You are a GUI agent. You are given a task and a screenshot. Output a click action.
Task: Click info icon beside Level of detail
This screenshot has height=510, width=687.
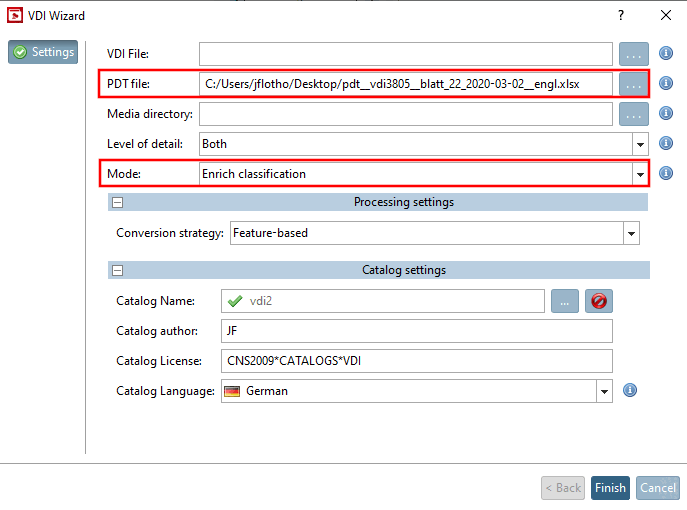666,144
